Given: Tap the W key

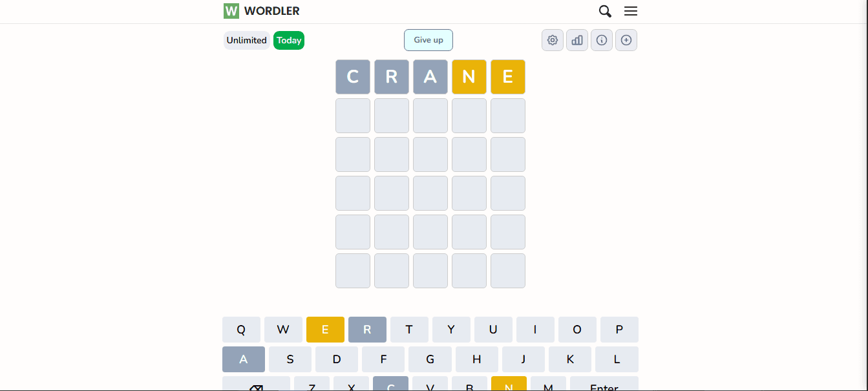Looking at the screenshot, I should point(283,330).
